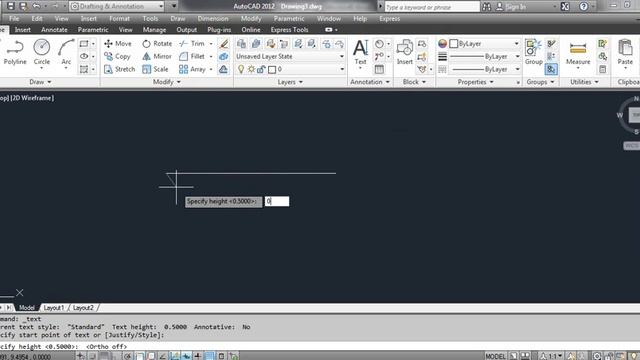
Task: Expand the Layers panel
Action: pos(290,82)
